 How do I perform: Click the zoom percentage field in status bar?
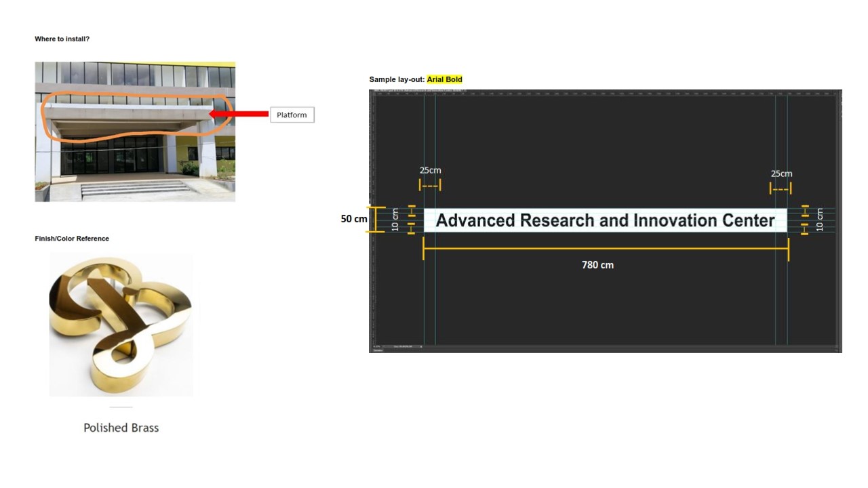click(377, 346)
